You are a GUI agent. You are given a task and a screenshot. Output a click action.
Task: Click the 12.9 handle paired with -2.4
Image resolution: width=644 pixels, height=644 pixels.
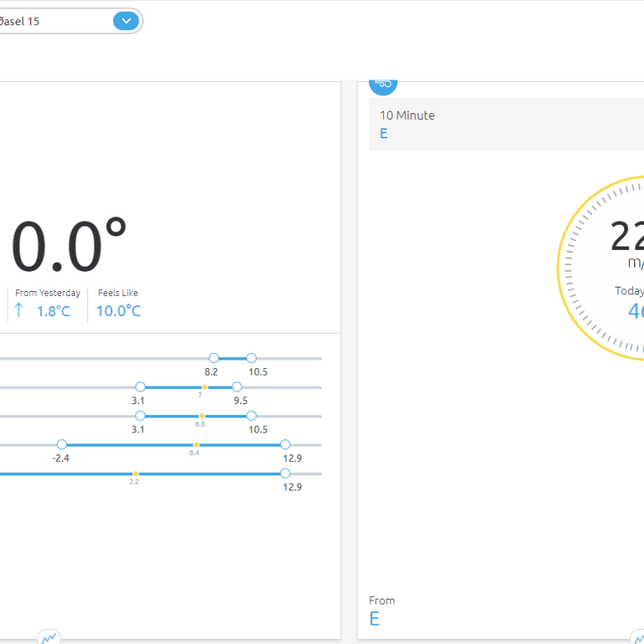285,444
